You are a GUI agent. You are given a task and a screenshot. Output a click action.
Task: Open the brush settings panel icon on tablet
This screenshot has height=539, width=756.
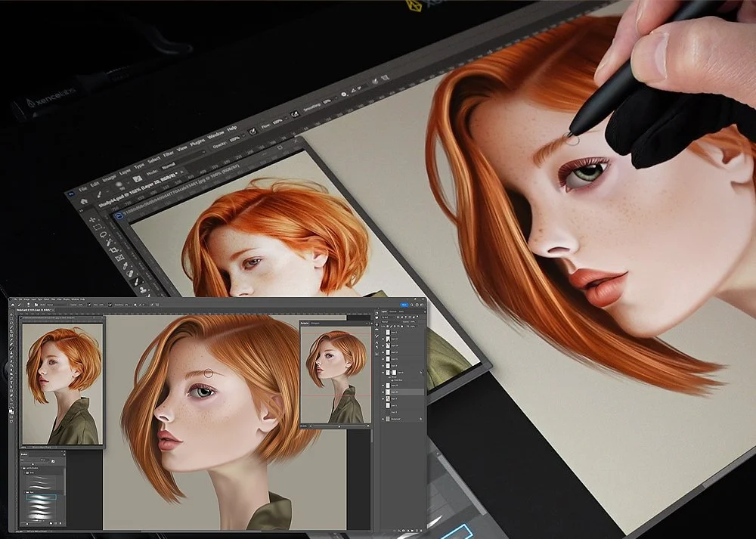coord(138,179)
